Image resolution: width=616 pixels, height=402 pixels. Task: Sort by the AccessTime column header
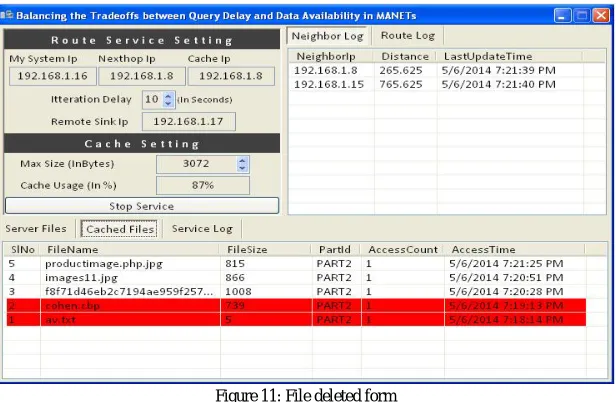(x=515, y=250)
